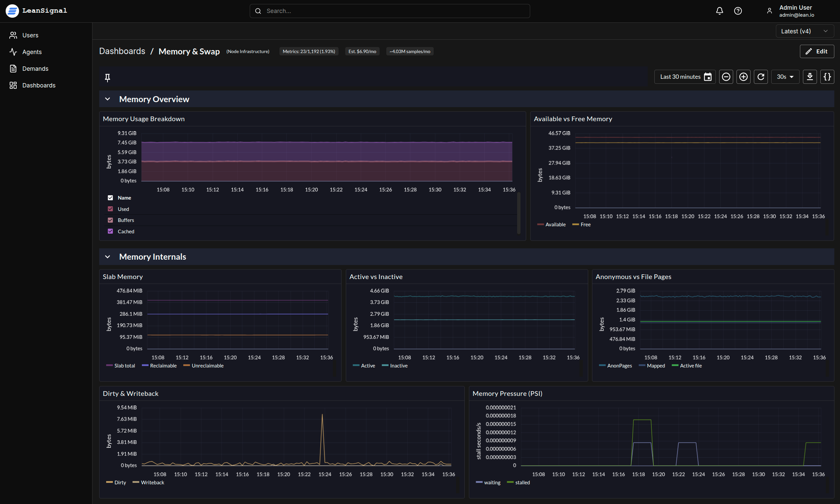The width and height of the screenshot is (840, 504).
Task: Toggle stalled series in legend
Action: click(x=518, y=483)
